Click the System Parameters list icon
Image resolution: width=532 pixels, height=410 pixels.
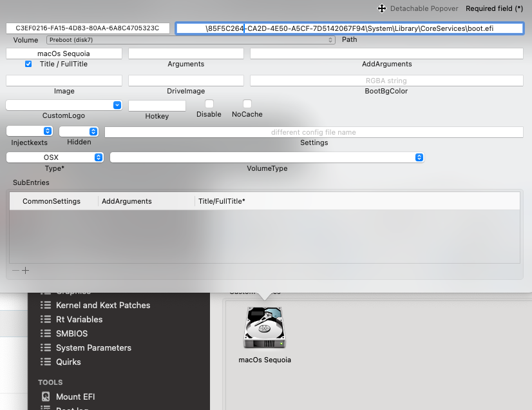coord(46,347)
